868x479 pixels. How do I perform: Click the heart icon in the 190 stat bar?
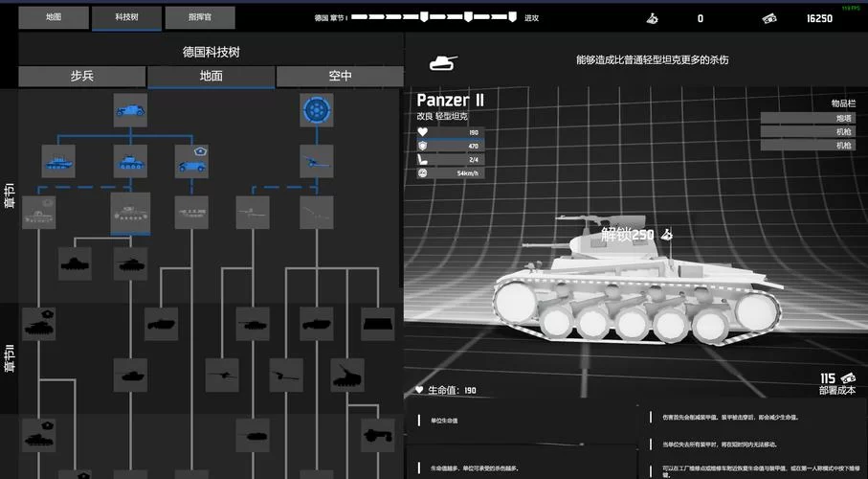tap(422, 132)
